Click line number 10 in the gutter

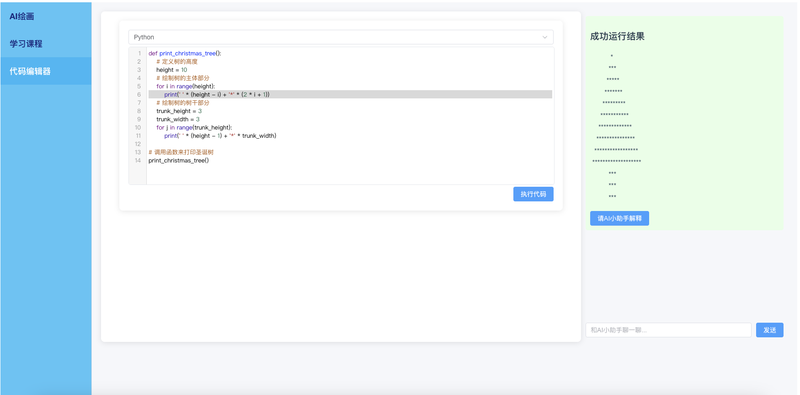[x=138, y=127]
